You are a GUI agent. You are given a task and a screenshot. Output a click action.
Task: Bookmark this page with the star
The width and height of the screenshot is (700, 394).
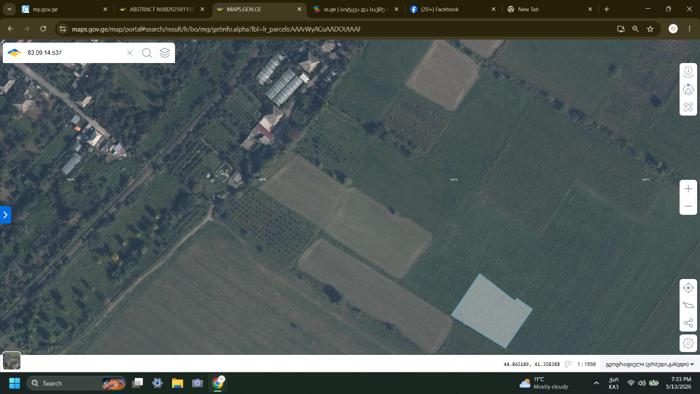tap(650, 29)
